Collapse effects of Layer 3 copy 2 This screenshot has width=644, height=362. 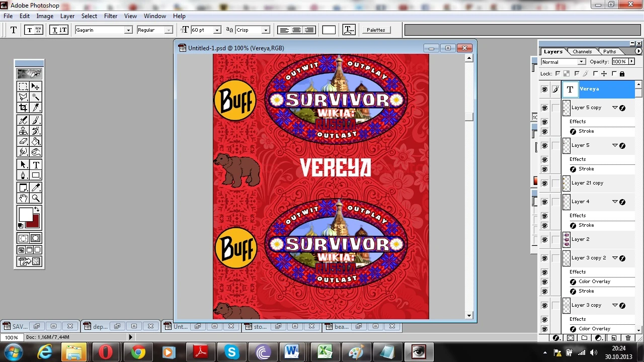pyautogui.click(x=615, y=258)
